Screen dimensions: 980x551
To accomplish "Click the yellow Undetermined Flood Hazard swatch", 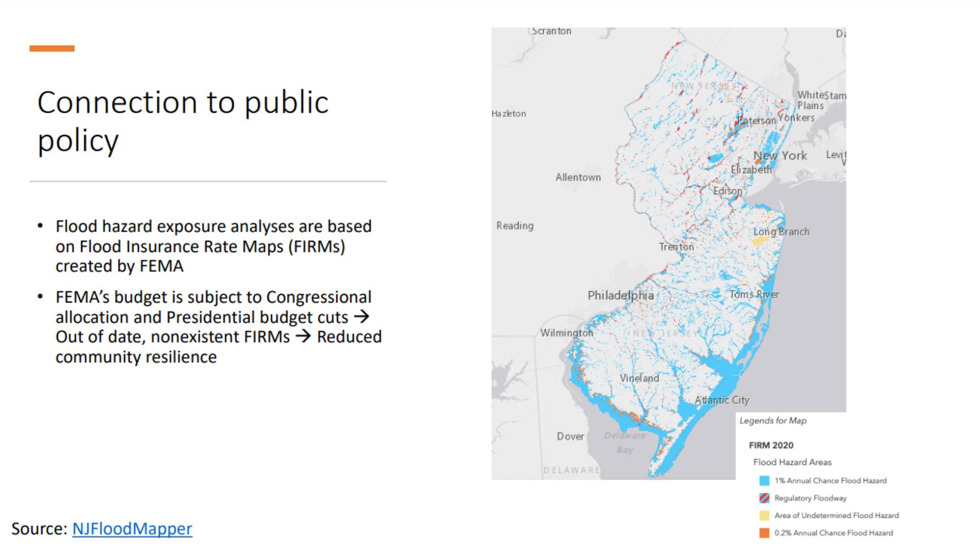I will (x=764, y=515).
